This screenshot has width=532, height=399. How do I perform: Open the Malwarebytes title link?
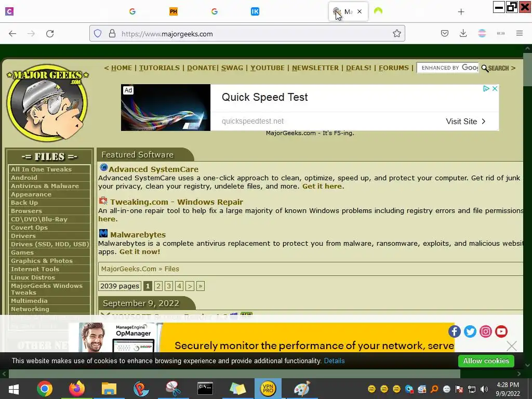(138, 235)
